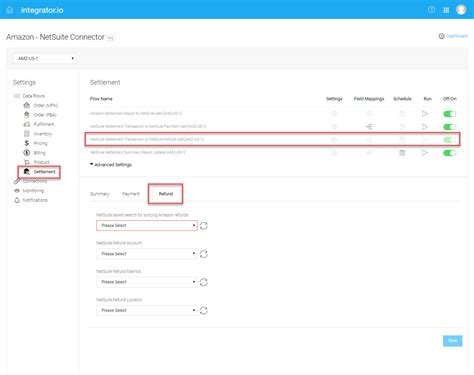Viewport: 474px width, 375px height.
Task: Open Monitoring in the sidebar
Action: [29, 191]
